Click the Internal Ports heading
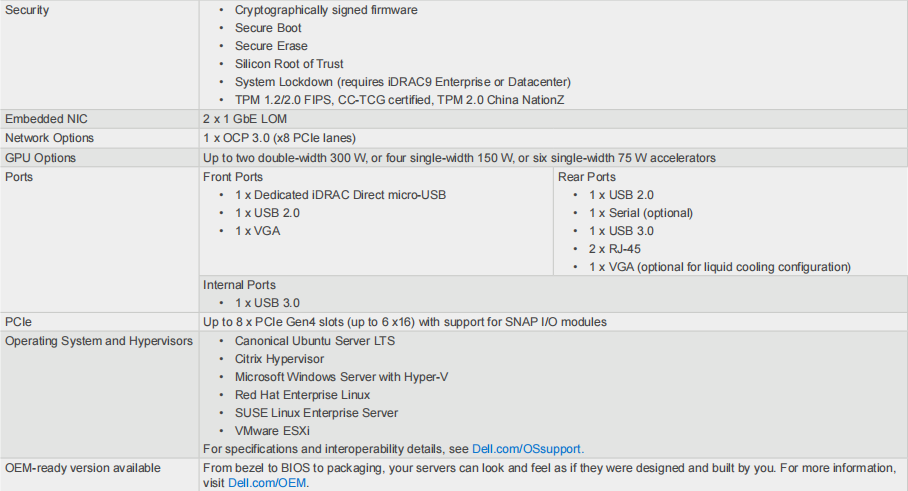Viewport: 908px width, 491px height. tap(239, 284)
